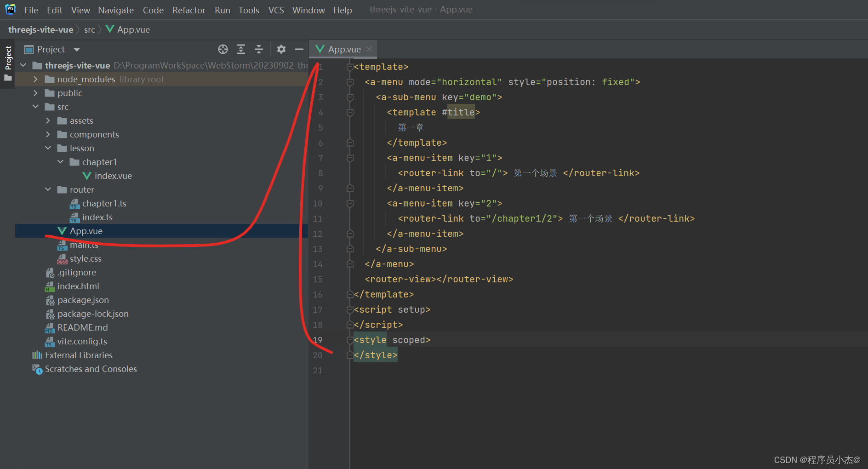Expand the node_modules folder

tap(35, 79)
